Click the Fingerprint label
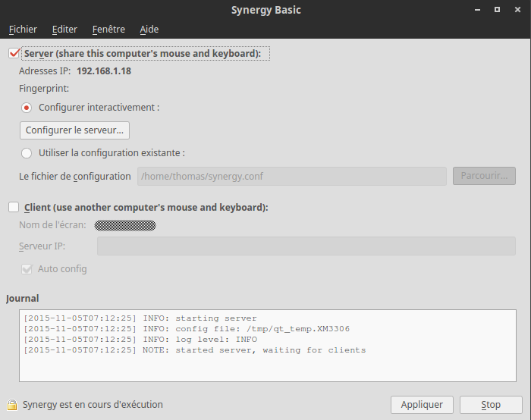Screen dimensions: 531x420 (44, 89)
